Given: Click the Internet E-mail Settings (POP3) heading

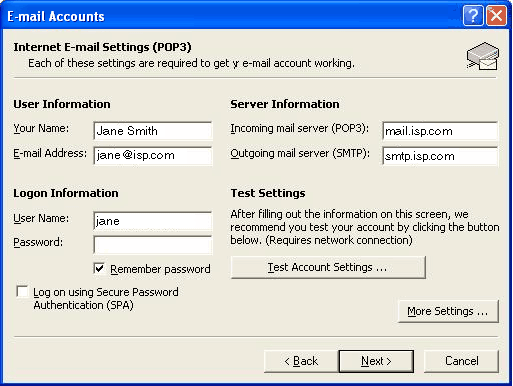Looking at the screenshot, I should pyautogui.click(x=102, y=47).
